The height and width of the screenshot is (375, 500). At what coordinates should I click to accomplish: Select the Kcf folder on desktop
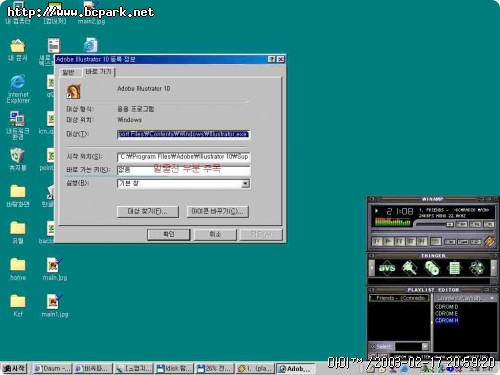click(x=18, y=306)
